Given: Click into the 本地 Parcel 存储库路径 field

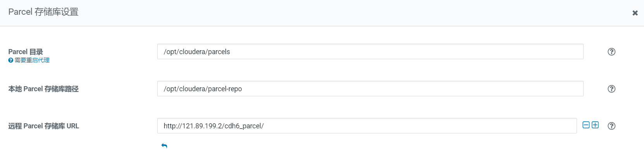Looking at the screenshot, I should click(387, 89).
